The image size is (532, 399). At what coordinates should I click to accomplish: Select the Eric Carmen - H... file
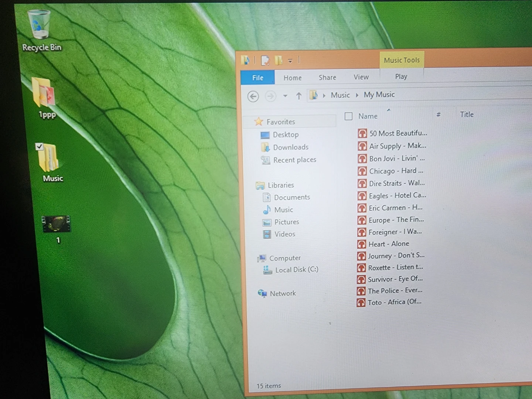[x=390, y=208]
